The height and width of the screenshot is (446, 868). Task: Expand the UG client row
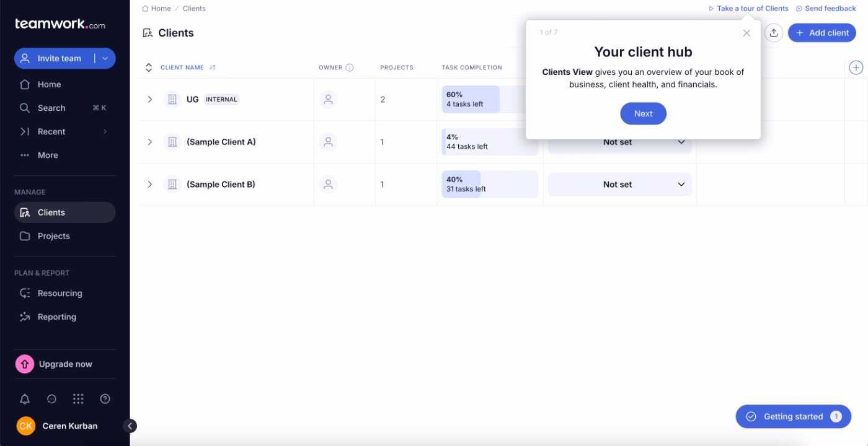[149, 99]
